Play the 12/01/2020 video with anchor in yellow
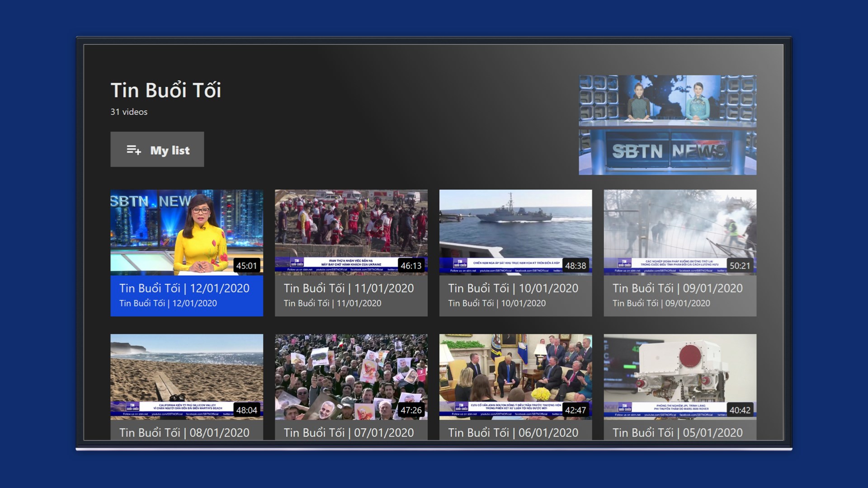Image resolution: width=868 pixels, height=488 pixels. pyautogui.click(x=186, y=232)
